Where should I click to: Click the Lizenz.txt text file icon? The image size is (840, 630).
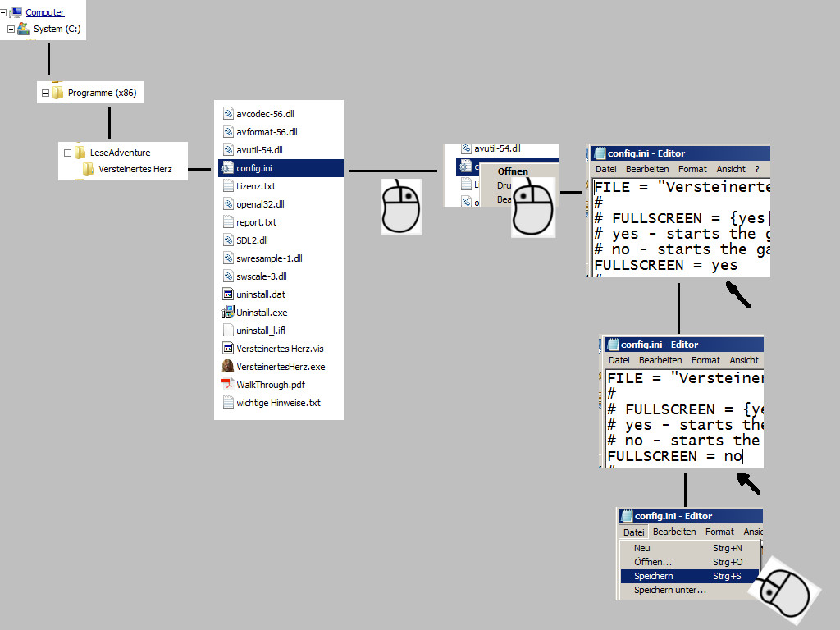[x=229, y=186]
